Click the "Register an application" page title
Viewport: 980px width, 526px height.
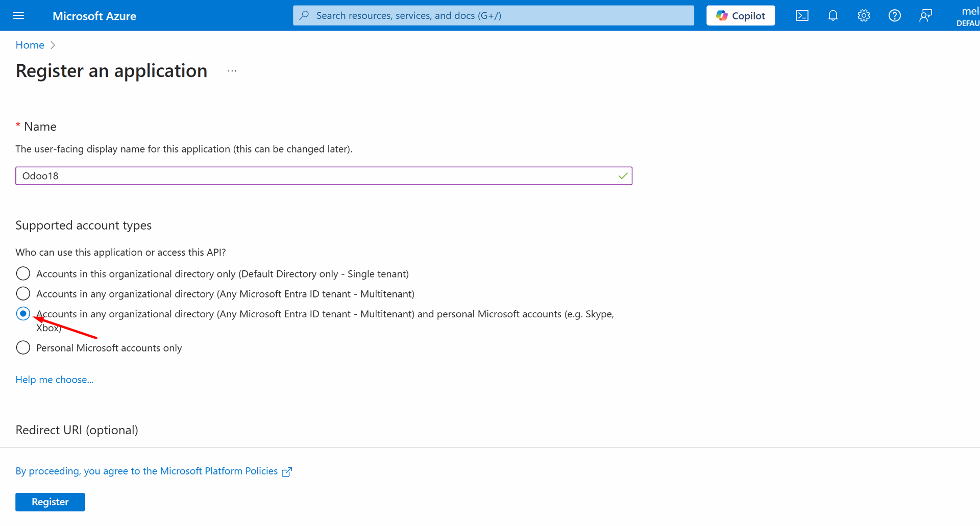coord(112,71)
